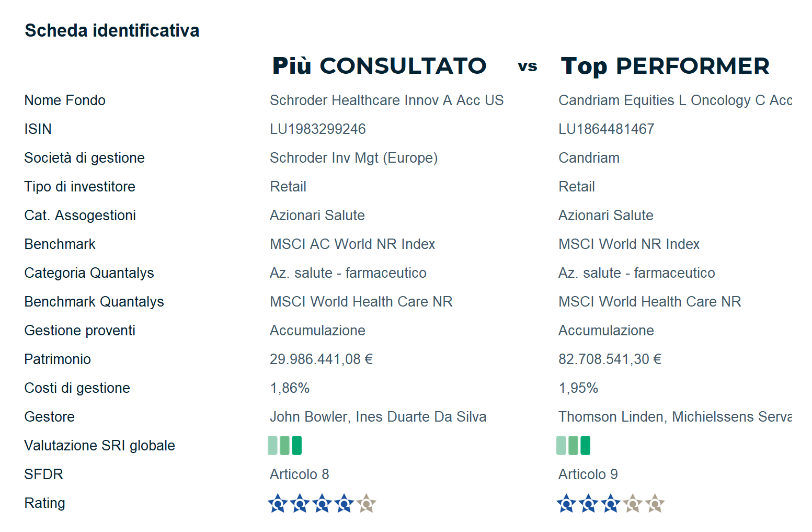Screen dimensions: 812x532
Task: Click the fifth grey star of Schroder rating
Action: click(x=366, y=504)
